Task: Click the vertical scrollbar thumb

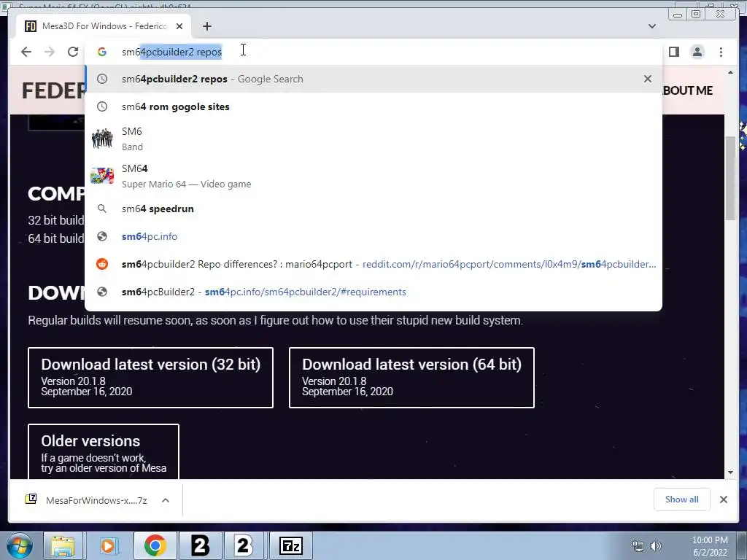Action: 730,178
